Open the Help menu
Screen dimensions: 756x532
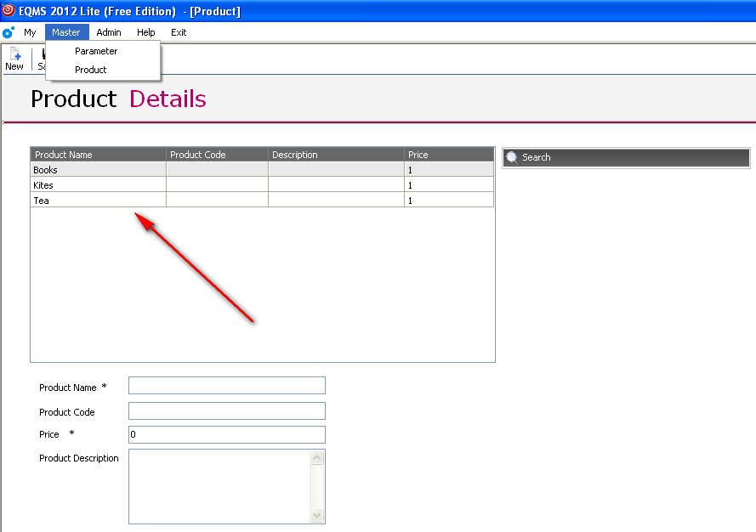coord(145,32)
